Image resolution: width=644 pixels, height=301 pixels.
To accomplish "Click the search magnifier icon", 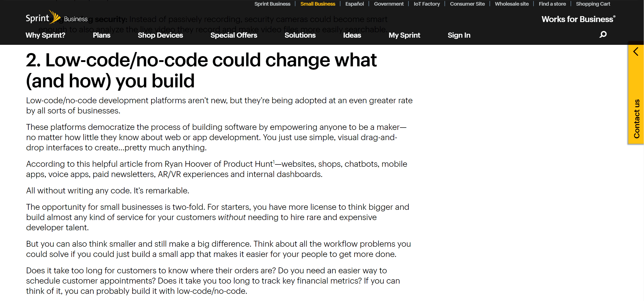I will 603,35.
